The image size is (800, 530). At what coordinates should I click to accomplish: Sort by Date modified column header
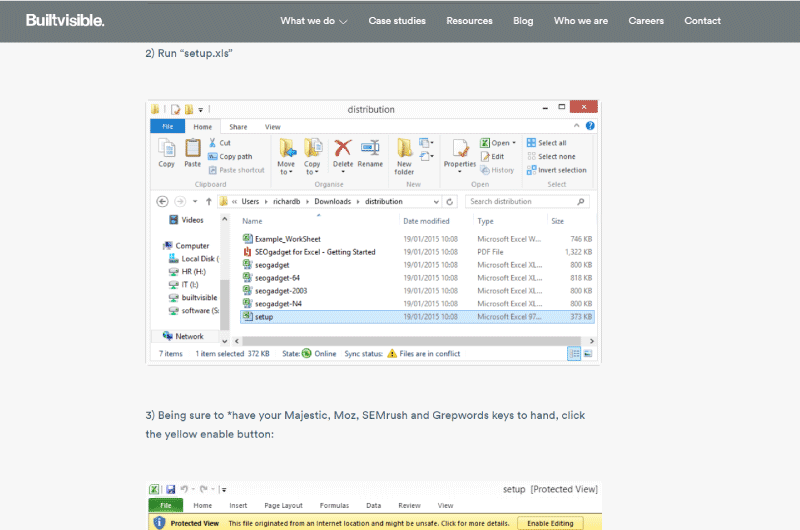pos(426,221)
